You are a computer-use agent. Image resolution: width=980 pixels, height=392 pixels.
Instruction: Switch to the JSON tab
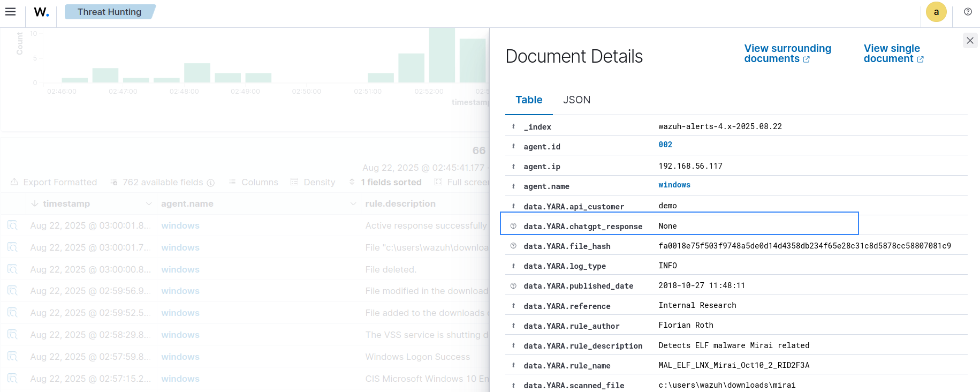[x=576, y=100]
